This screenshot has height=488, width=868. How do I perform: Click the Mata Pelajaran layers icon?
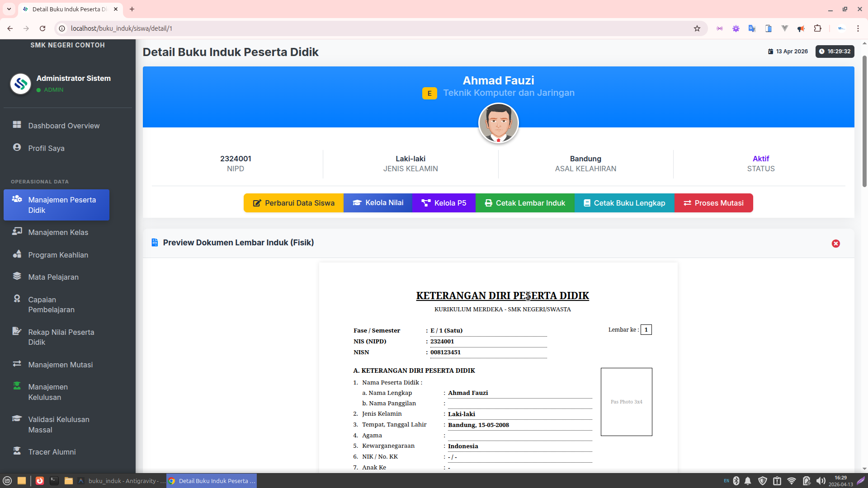(x=17, y=276)
